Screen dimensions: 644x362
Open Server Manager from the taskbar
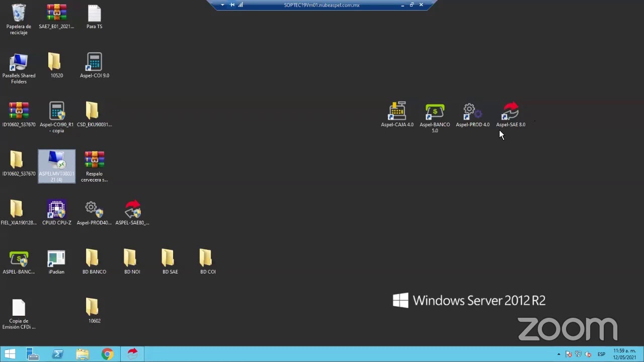(33, 354)
